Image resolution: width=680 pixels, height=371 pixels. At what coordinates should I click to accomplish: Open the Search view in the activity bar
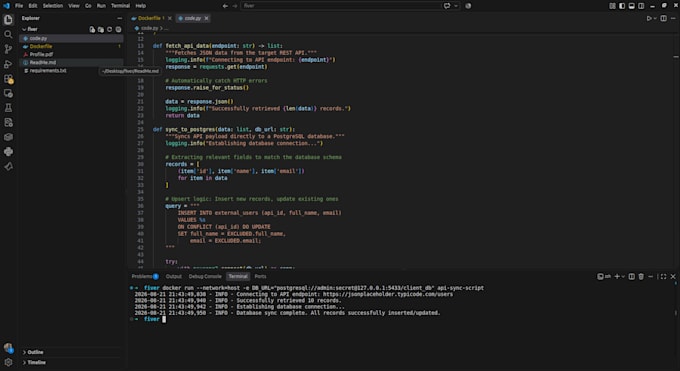[x=8, y=34]
